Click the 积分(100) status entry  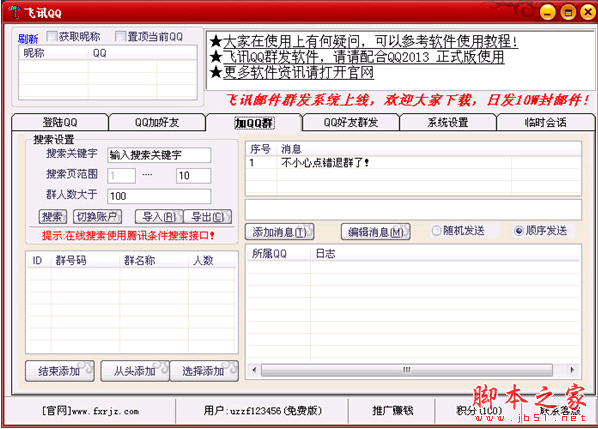pyautogui.click(x=479, y=411)
